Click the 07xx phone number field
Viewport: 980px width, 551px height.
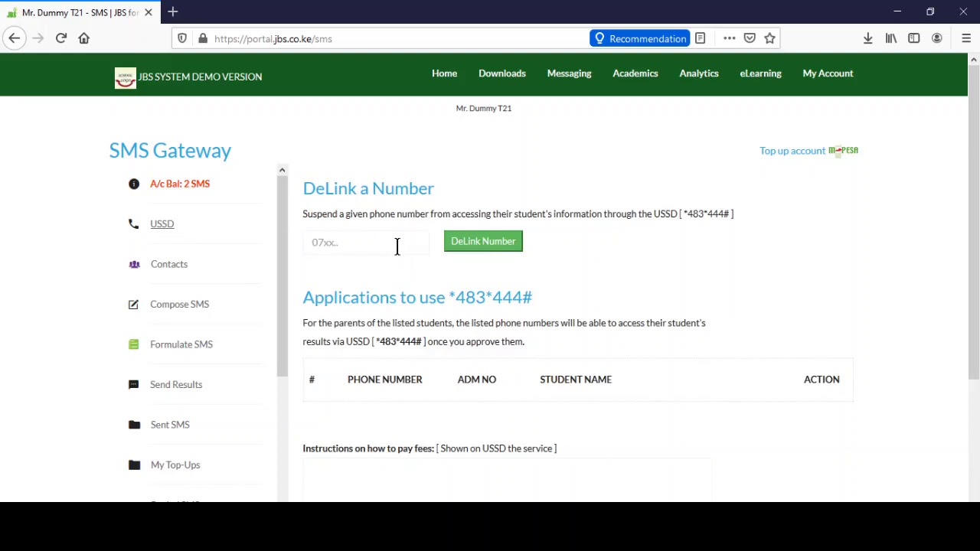(x=366, y=243)
